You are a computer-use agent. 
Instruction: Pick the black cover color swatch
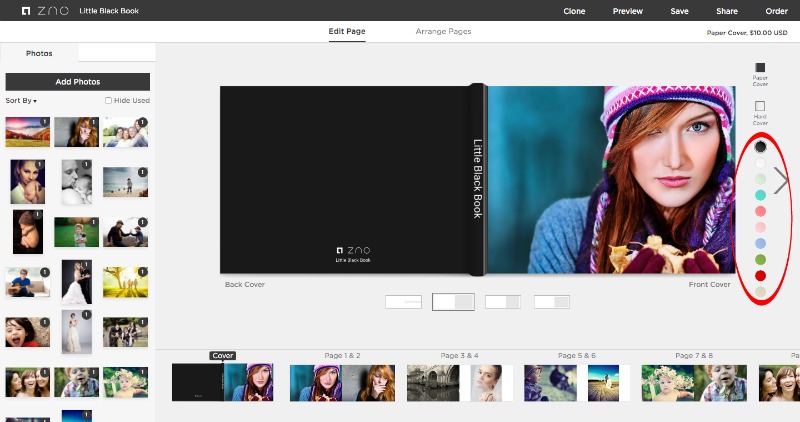point(760,147)
